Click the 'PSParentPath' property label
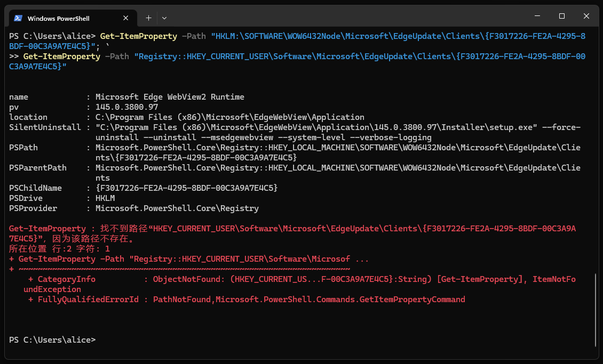Viewport: 603px width, 364px height. pyautogui.click(x=38, y=168)
